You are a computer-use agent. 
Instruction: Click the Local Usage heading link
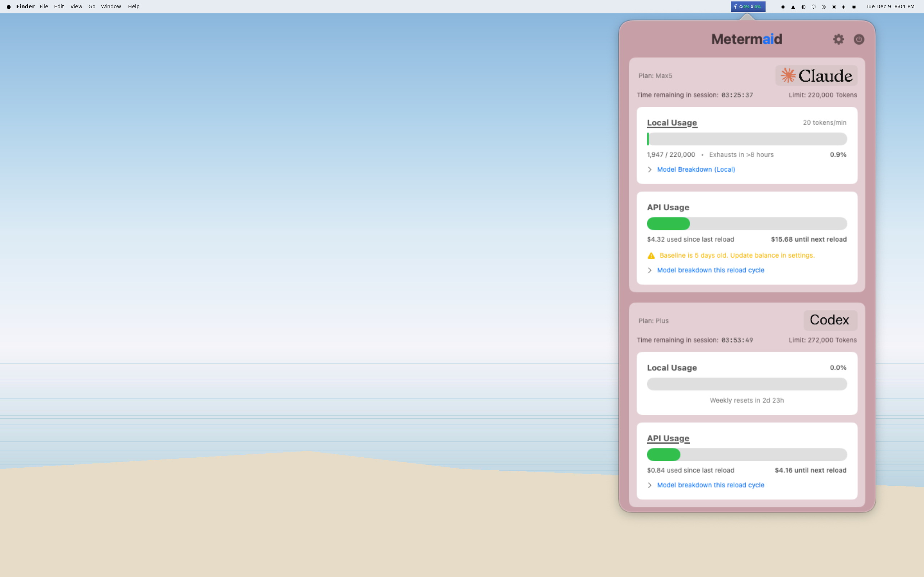click(x=672, y=123)
